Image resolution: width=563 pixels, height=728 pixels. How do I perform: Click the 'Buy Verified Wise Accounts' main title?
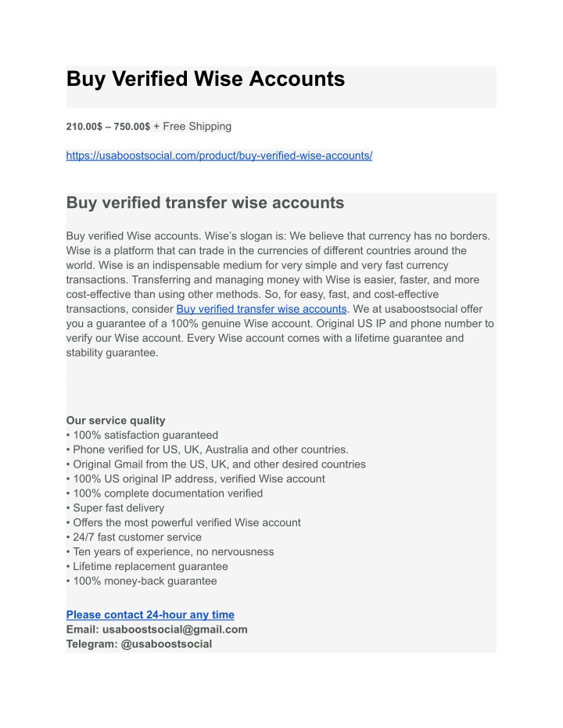(206, 78)
